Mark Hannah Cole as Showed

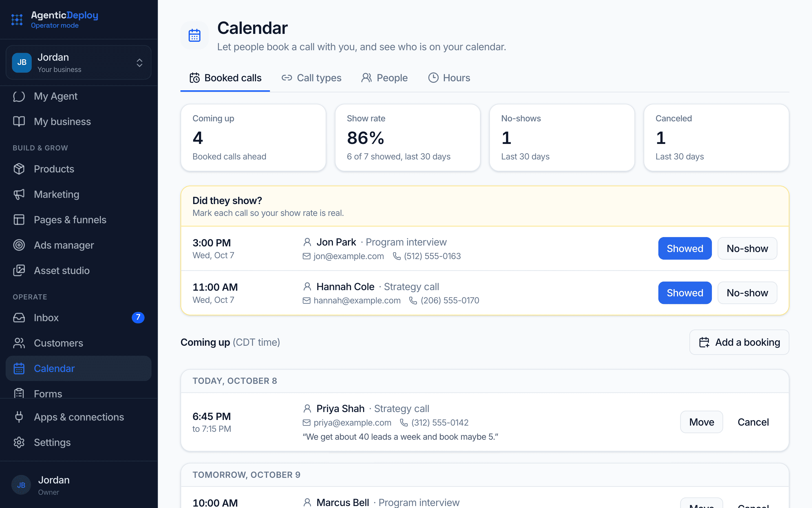(685, 293)
